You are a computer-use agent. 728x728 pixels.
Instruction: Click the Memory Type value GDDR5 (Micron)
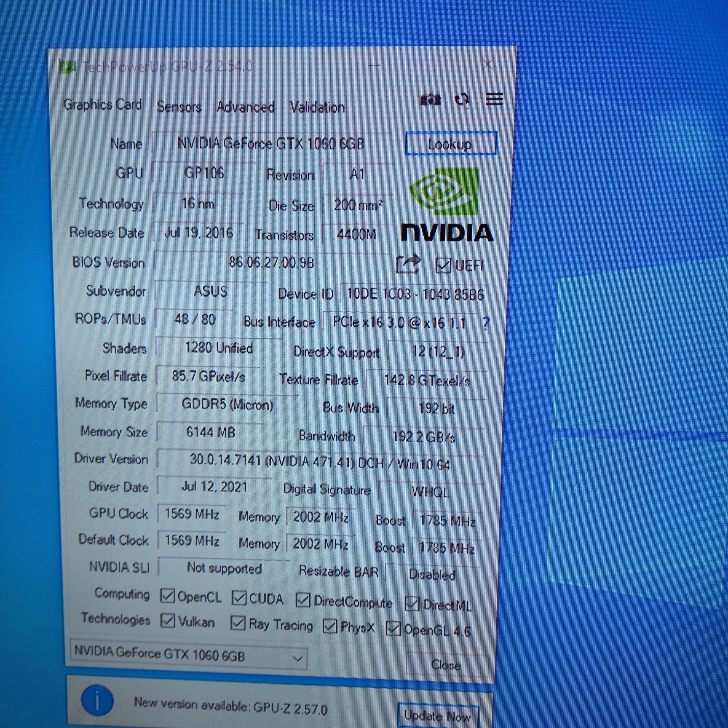227,404
